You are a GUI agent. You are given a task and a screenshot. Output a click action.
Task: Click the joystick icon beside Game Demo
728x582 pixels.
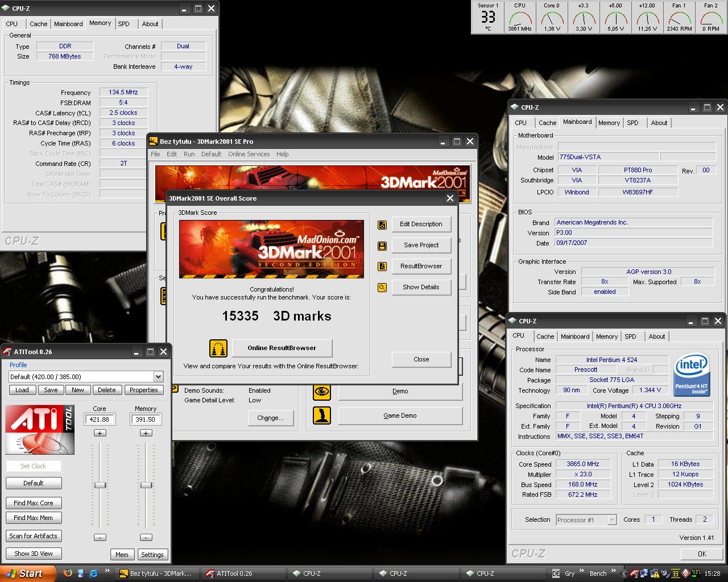[322, 415]
